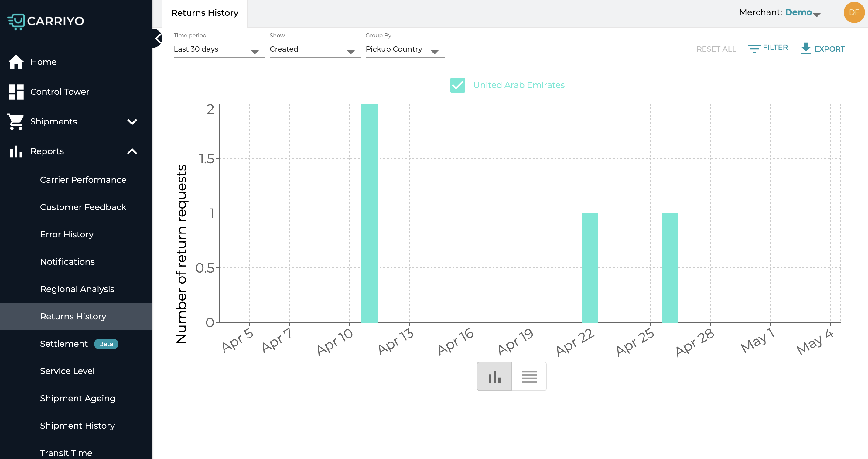Open Carrier Performance report
The width and height of the screenshot is (868, 459).
pyautogui.click(x=83, y=180)
